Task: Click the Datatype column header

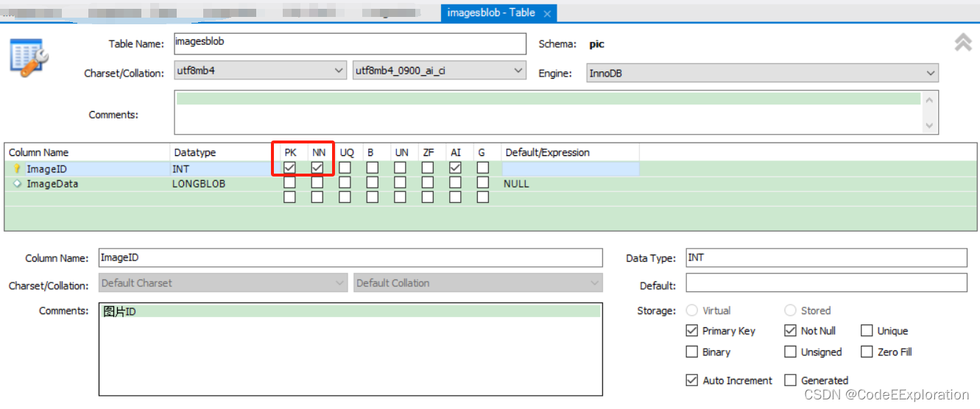Action: point(194,152)
